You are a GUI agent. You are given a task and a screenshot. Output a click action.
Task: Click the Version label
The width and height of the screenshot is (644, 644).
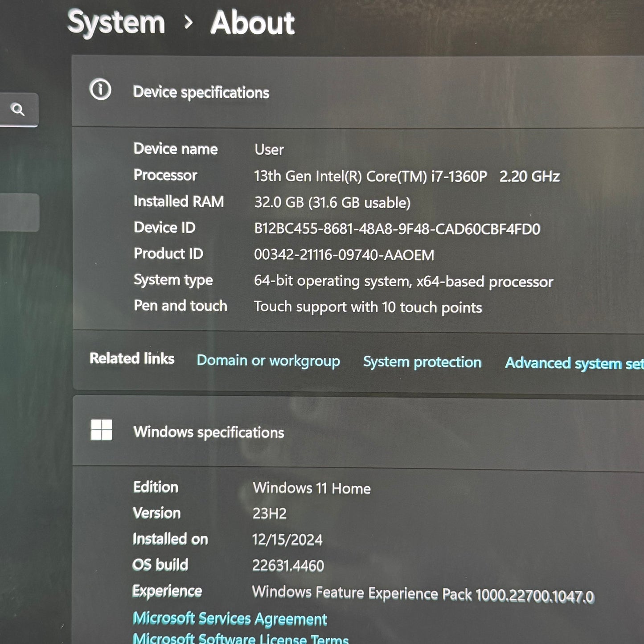(x=157, y=513)
